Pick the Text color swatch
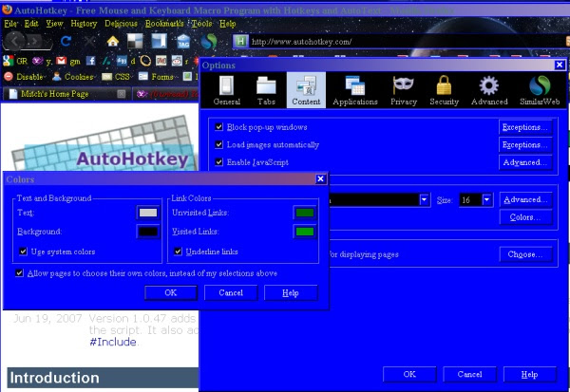This screenshot has height=392, width=570. (148, 213)
